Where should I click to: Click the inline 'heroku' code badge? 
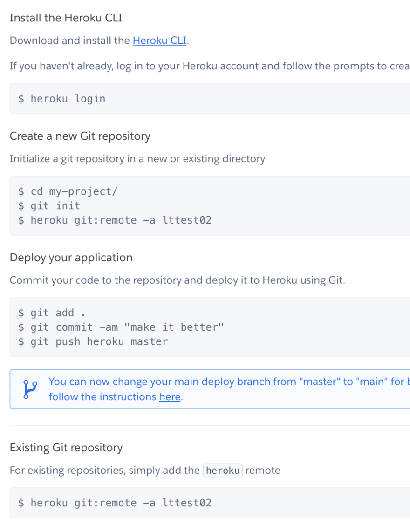[223, 470]
